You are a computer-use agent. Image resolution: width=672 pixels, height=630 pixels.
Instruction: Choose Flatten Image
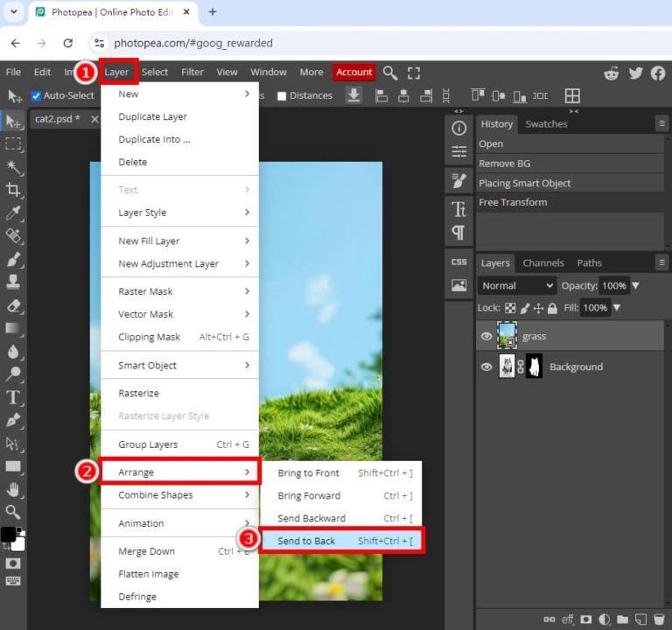coord(179,574)
